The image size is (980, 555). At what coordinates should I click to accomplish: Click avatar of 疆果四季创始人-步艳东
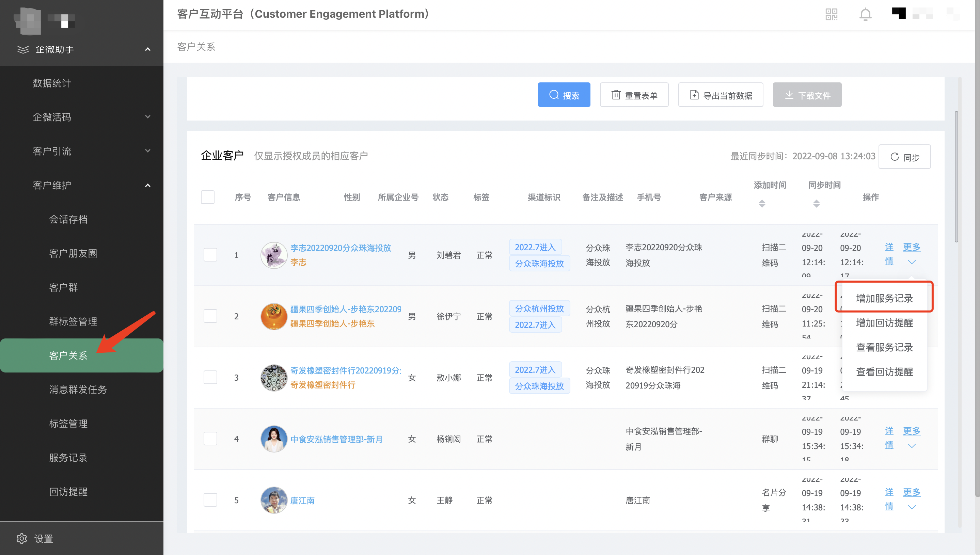274,316
